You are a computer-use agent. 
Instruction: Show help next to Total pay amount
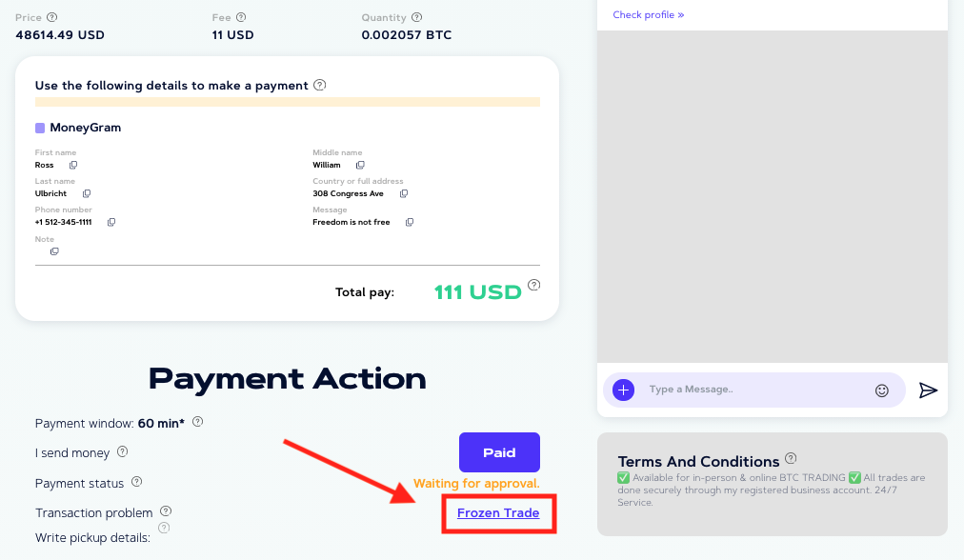point(534,285)
